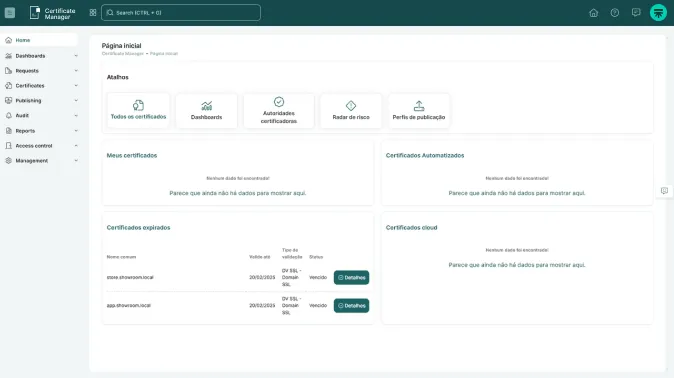Image resolution: width=674 pixels, height=378 pixels.
Task: Click the Certificates sidebar icon
Action: [x=9, y=86]
